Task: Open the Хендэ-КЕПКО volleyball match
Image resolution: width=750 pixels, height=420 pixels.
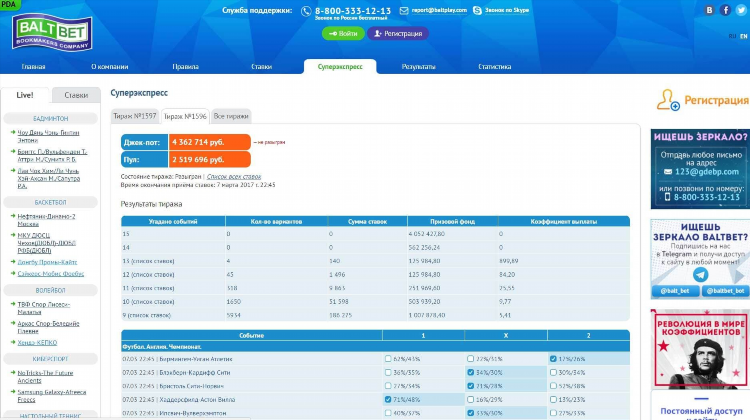Action: tap(37, 343)
